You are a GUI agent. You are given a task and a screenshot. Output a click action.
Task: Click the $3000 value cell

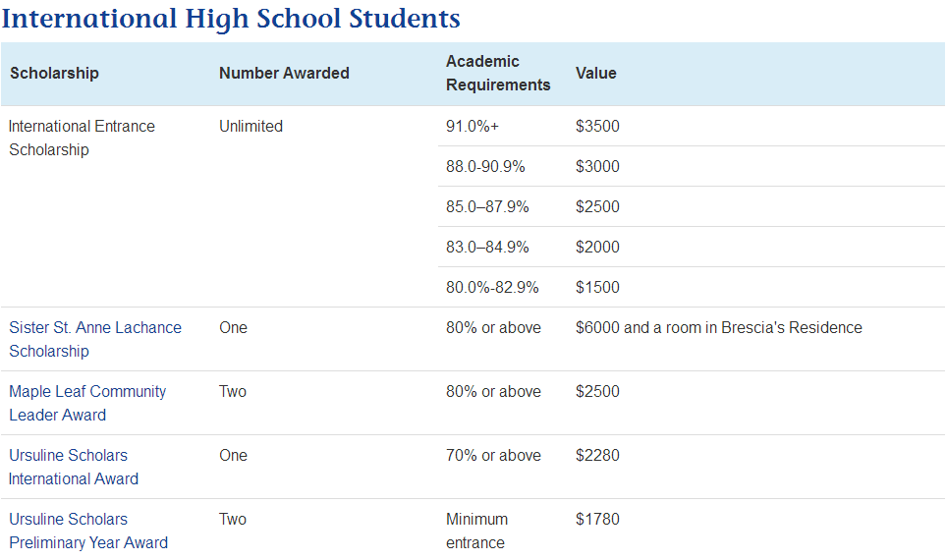[597, 167]
